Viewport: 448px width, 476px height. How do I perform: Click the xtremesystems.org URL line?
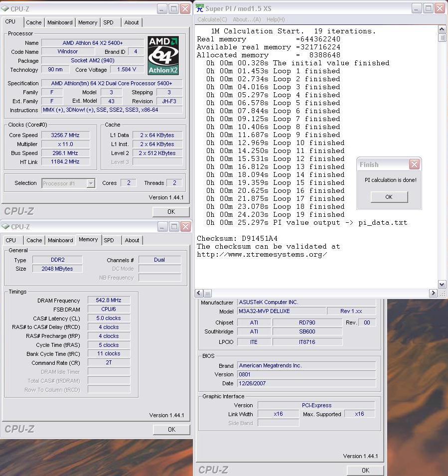coord(262,254)
